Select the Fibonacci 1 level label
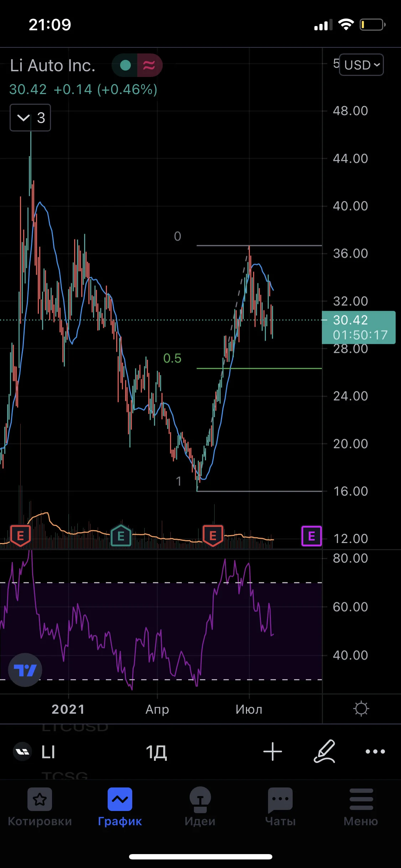The image size is (401, 868). pos(179,481)
